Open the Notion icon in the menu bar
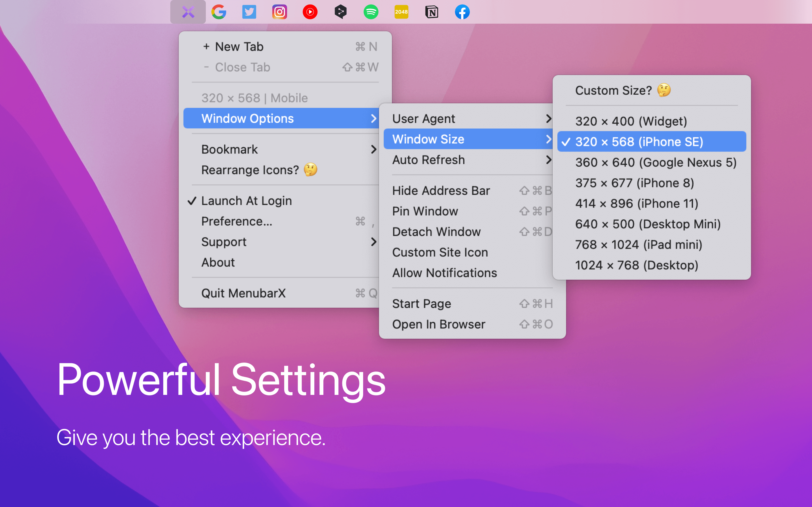The height and width of the screenshot is (507, 812). 431,12
